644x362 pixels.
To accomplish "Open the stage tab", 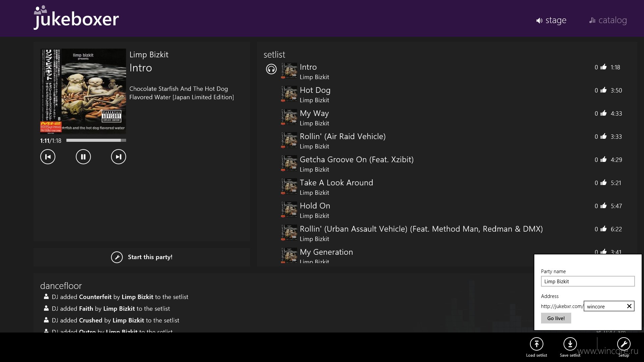I will pos(551,20).
